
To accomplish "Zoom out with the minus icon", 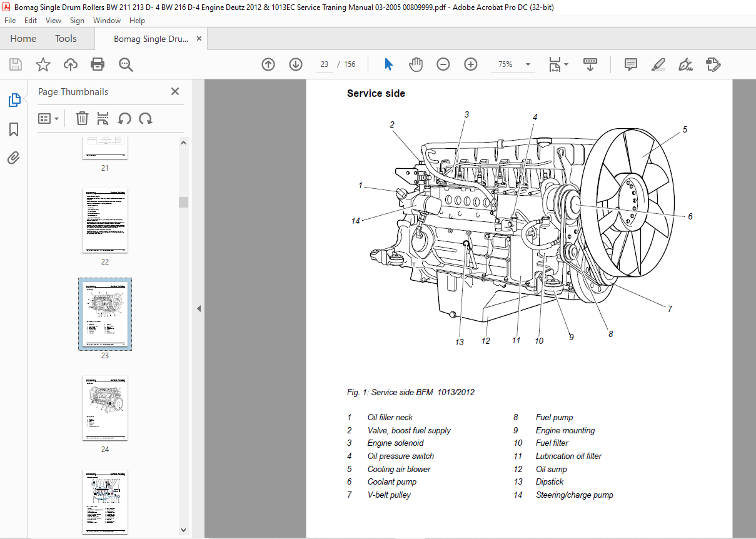I will (x=443, y=64).
